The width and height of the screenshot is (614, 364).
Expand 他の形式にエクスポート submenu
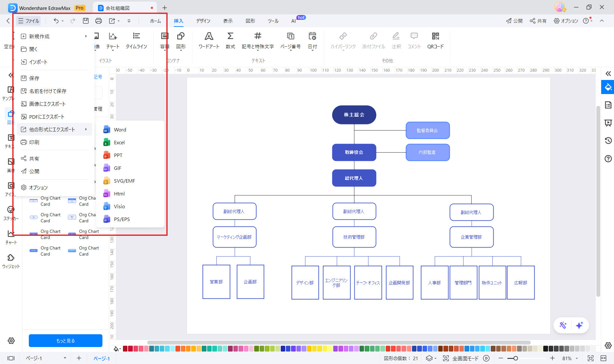pyautogui.click(x=54, y=130)
